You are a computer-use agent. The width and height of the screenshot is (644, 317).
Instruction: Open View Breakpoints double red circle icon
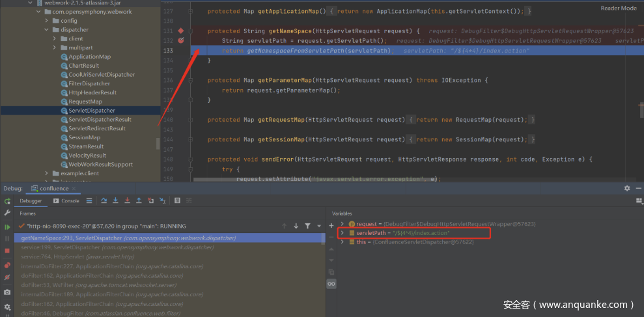point(7,265)
